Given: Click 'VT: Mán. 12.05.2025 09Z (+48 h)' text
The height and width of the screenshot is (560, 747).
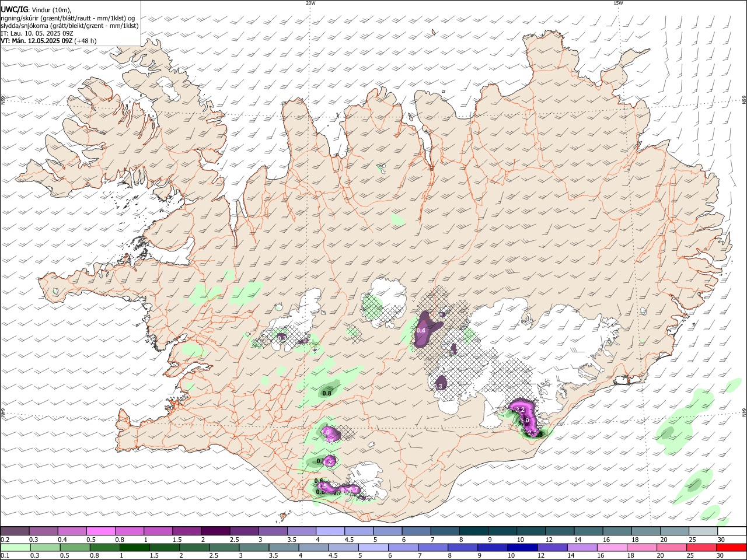Looking at the screenshot, I should [x=48, y=41].
